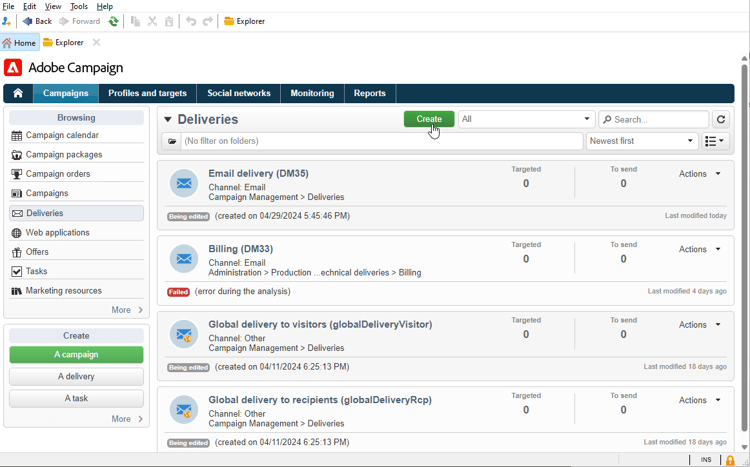Close the Explorer tab

point(96,43)
